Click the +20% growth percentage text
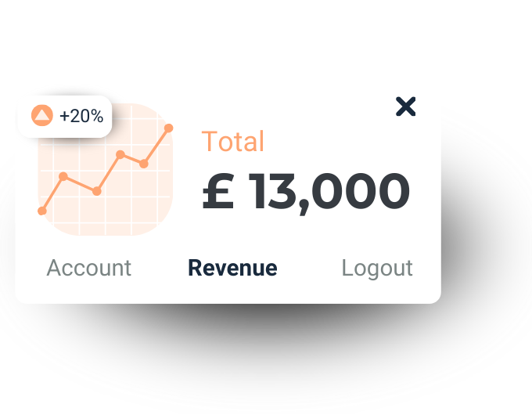This screenshot has width=532, height=415. click(x=81, y=116)
